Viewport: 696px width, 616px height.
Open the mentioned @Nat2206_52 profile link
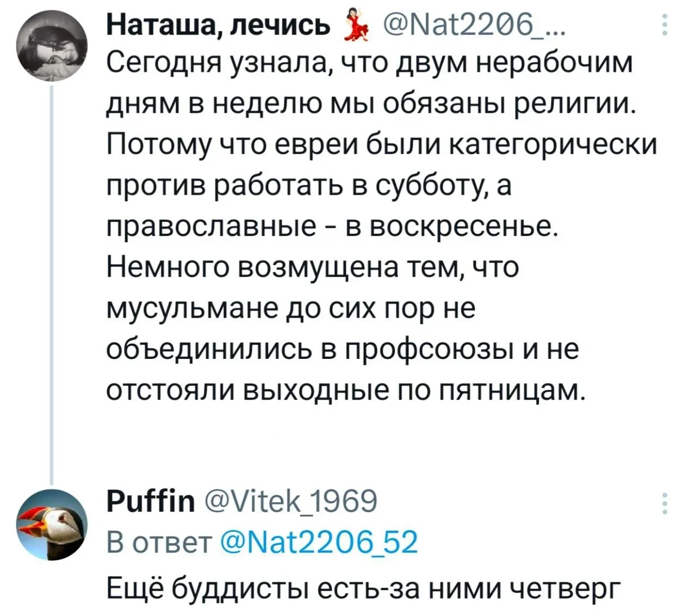tap(318, 542)
